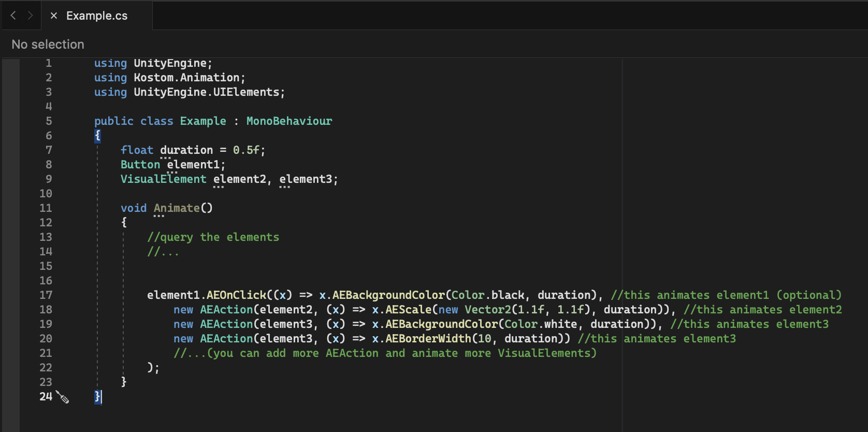Image resolution: width=868 pixels, height=432 pixels.
Task: Click the highlighted opening brace on line 6
Action: (97, 135)
